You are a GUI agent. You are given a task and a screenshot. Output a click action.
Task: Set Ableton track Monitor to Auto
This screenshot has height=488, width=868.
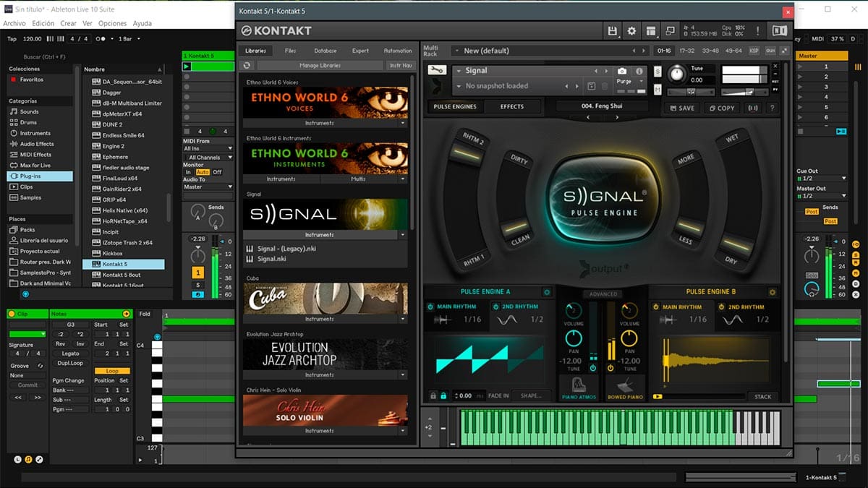click(203, 172)
